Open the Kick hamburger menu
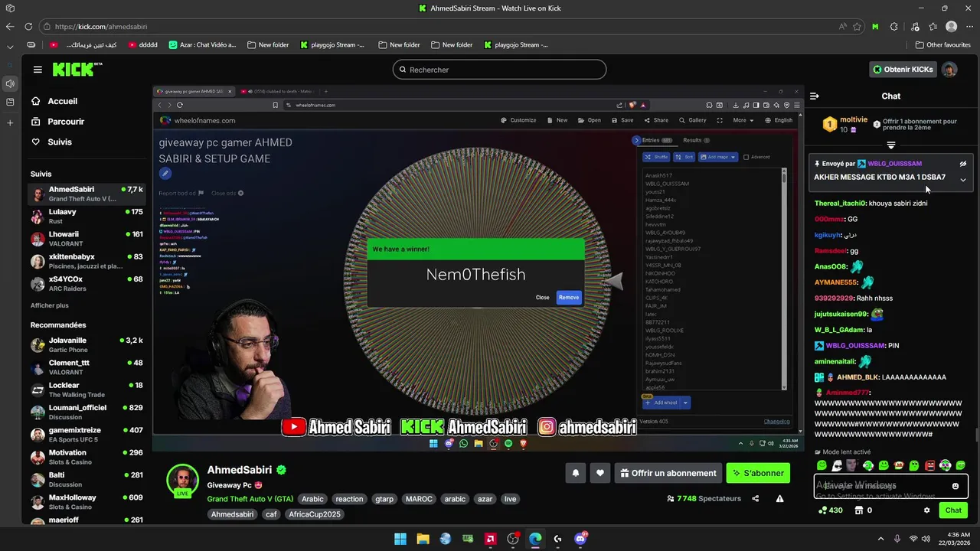Screen dimensions: 980x551 (38, 70)
